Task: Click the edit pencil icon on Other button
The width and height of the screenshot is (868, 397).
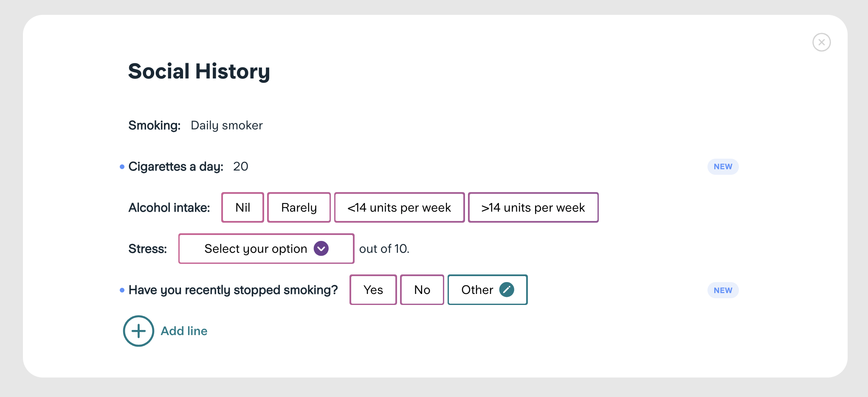Action: point(507,290)
